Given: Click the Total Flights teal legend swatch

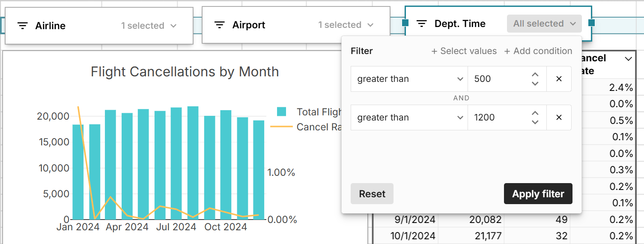Looking at the screenshot, I should pyautogui.click(x=281, y=112).
